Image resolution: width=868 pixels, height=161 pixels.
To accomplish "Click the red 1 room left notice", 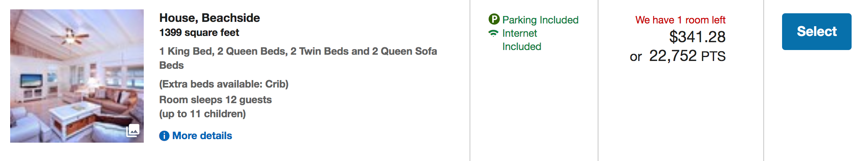I will tap(680, 20).
